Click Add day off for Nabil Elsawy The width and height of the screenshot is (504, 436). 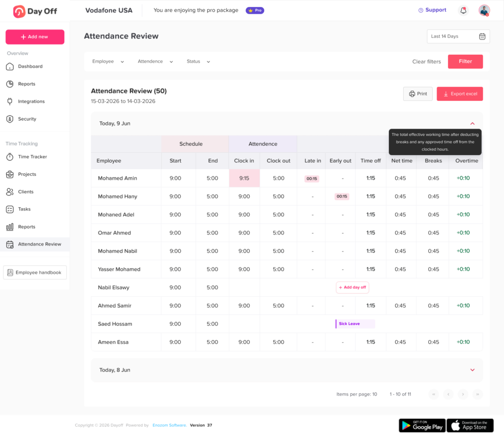point(352,287)
